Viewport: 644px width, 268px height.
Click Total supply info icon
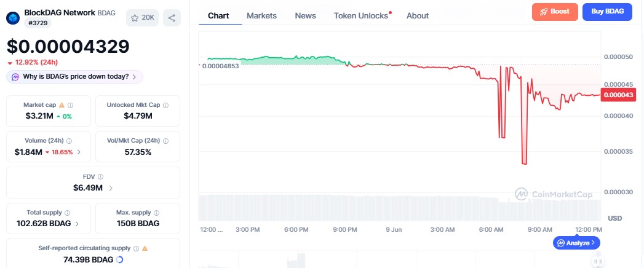click(68, 213)
